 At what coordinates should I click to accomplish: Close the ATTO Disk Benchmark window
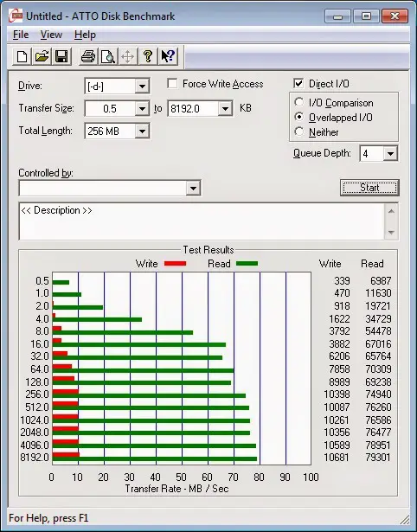[x=395, y=16]
